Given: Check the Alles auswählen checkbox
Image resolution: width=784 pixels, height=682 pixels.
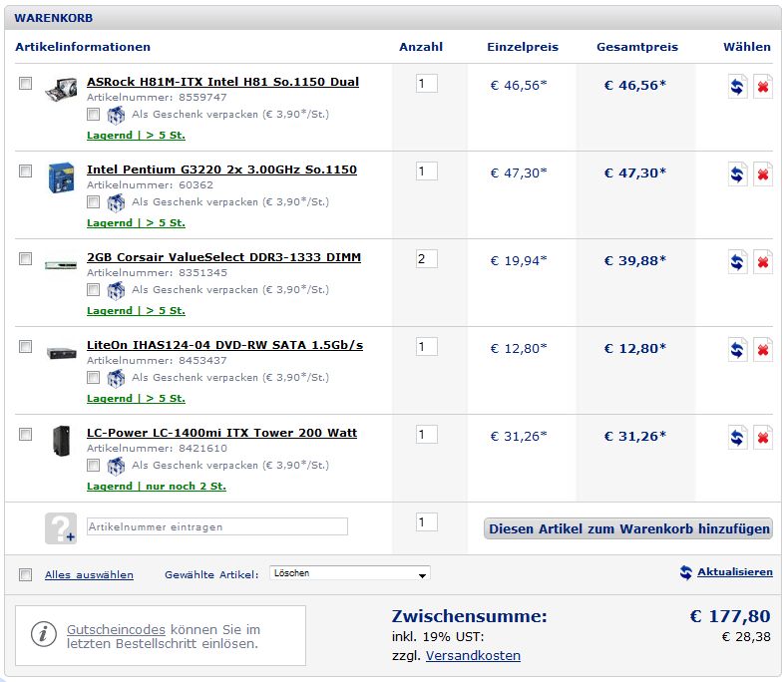Looking at the screenshot, I should 26,574.
